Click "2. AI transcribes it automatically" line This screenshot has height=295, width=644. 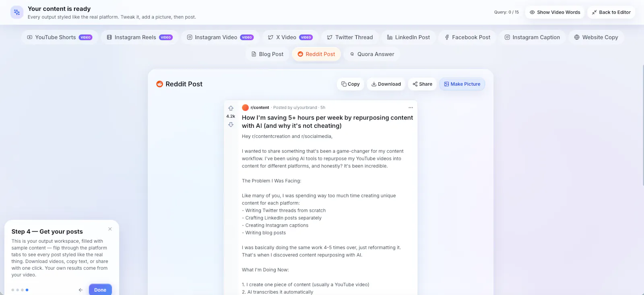point(277,292)
